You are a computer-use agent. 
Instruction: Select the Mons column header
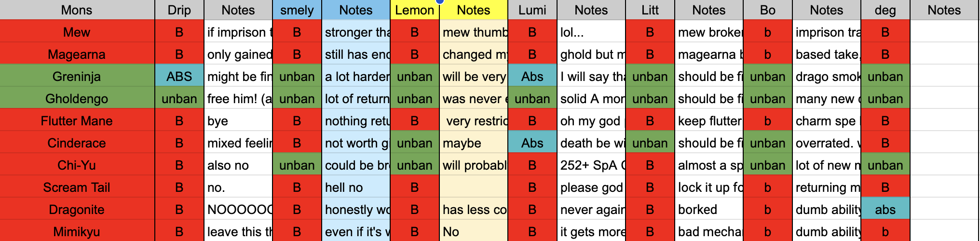77,10
